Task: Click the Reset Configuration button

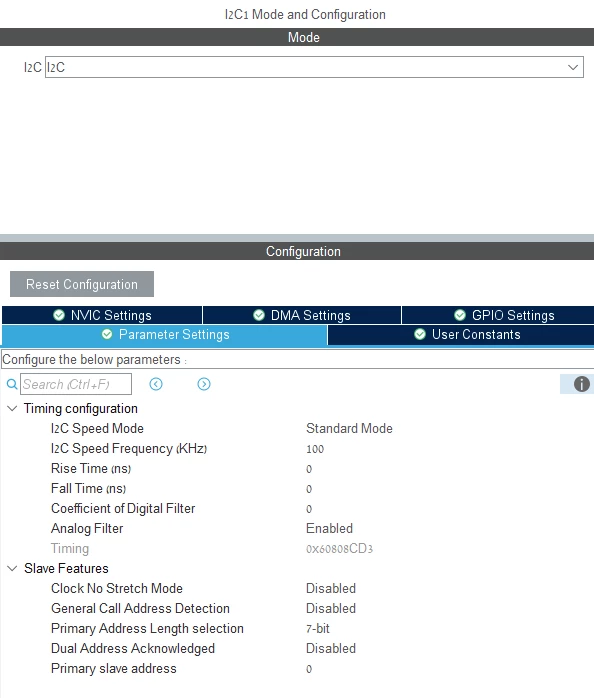Action: point(82,284)
